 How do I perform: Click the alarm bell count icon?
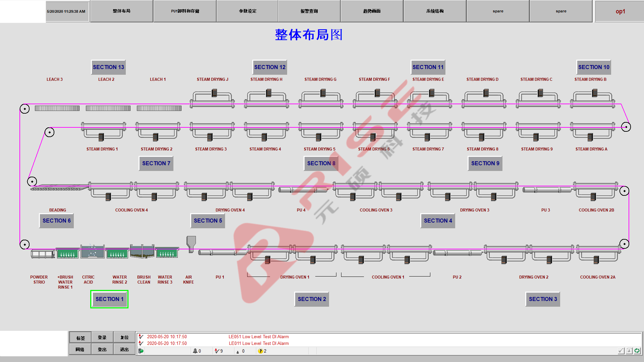point(195,351)
